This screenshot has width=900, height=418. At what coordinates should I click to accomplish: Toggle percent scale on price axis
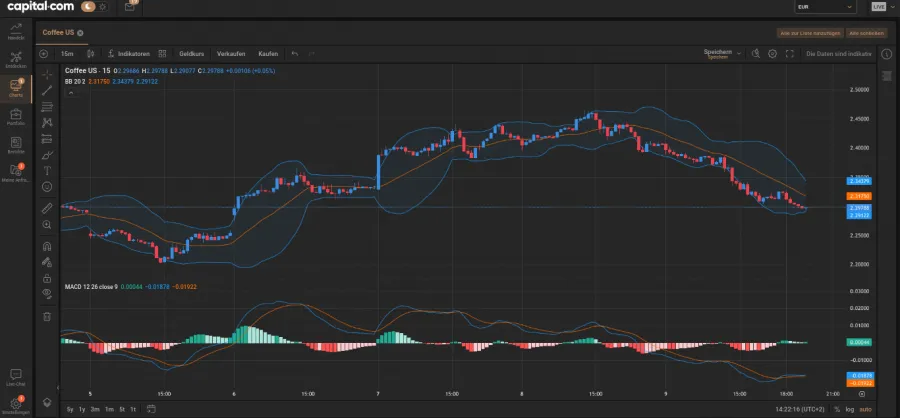tap(837, 409)
